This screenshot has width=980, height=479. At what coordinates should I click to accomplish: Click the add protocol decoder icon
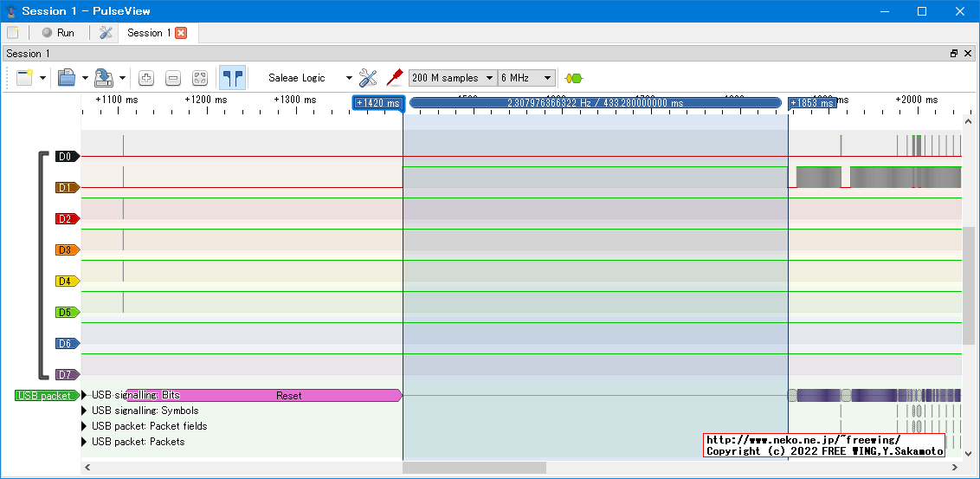(573, 78)
